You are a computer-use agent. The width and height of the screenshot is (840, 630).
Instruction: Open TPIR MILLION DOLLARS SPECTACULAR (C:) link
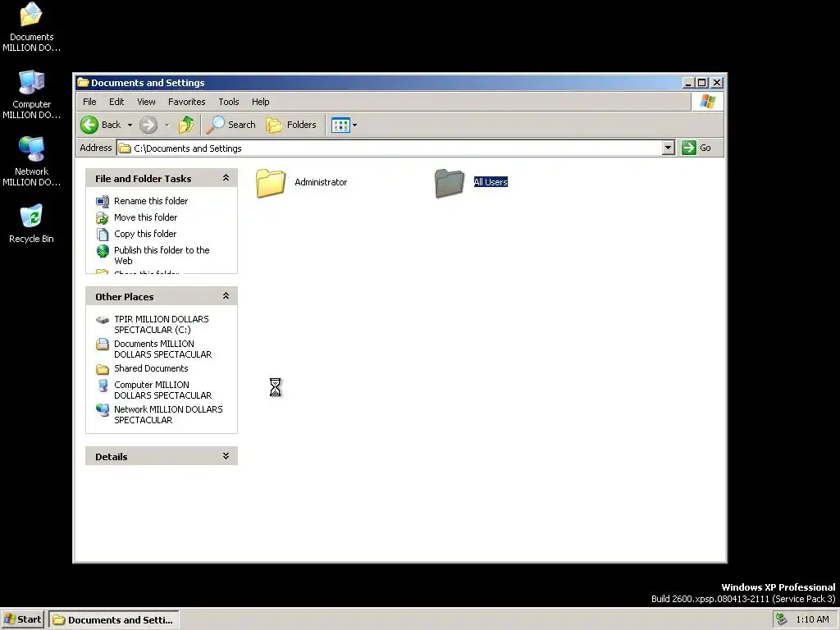(x=162, y=325)
